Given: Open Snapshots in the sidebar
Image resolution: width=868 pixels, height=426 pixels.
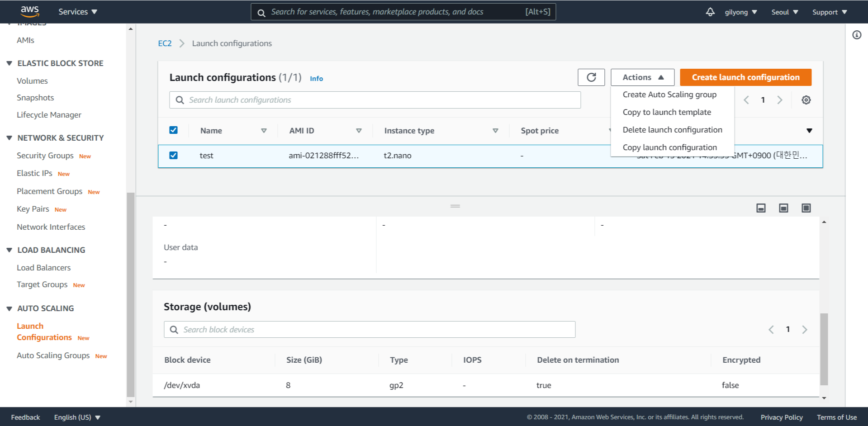Looking at the screenshot, I should pos(35,98).
